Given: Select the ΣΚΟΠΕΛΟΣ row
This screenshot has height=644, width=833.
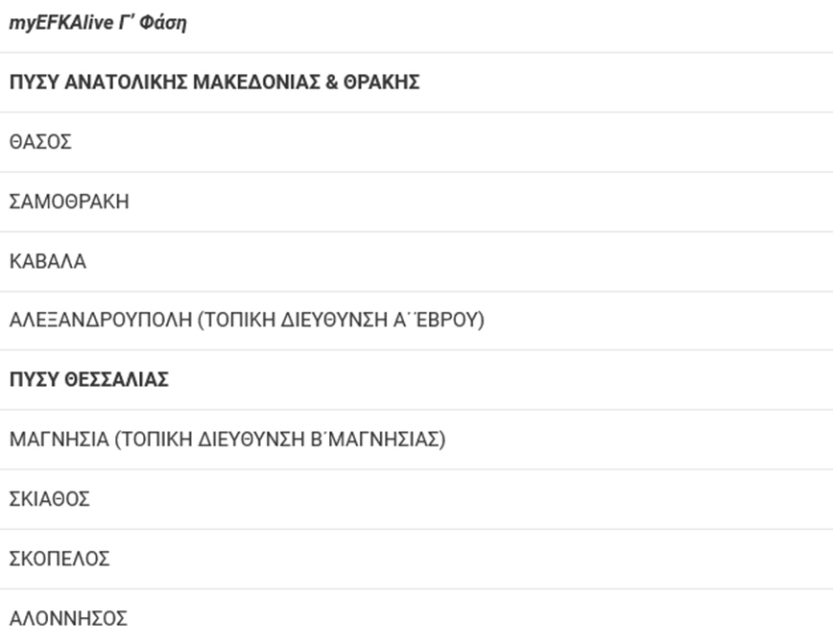Looking at the screenshot, I should pyautogui.click(x=59, y=559).
